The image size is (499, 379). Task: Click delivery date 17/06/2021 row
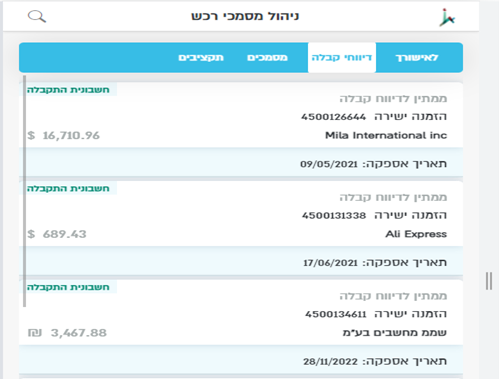tap(241, 261)
